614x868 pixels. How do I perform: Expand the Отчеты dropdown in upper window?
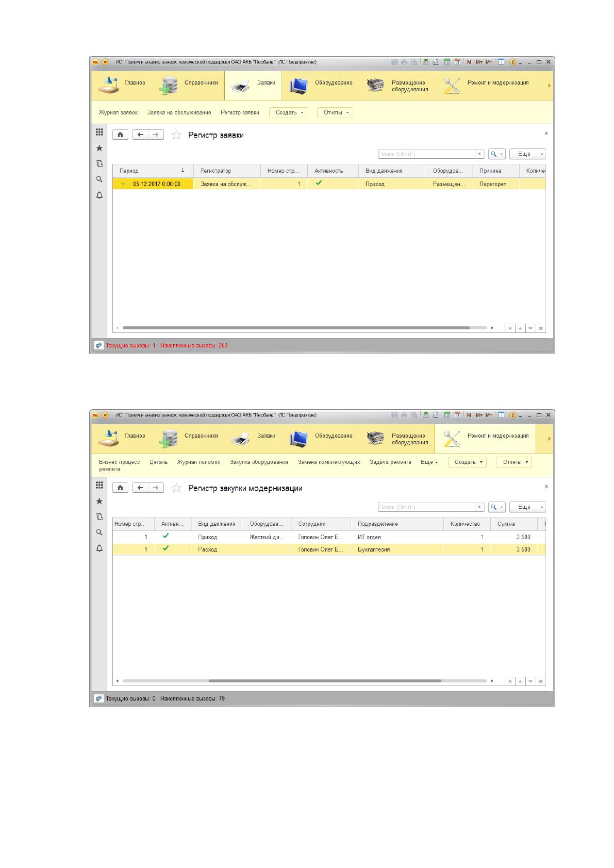335,112
